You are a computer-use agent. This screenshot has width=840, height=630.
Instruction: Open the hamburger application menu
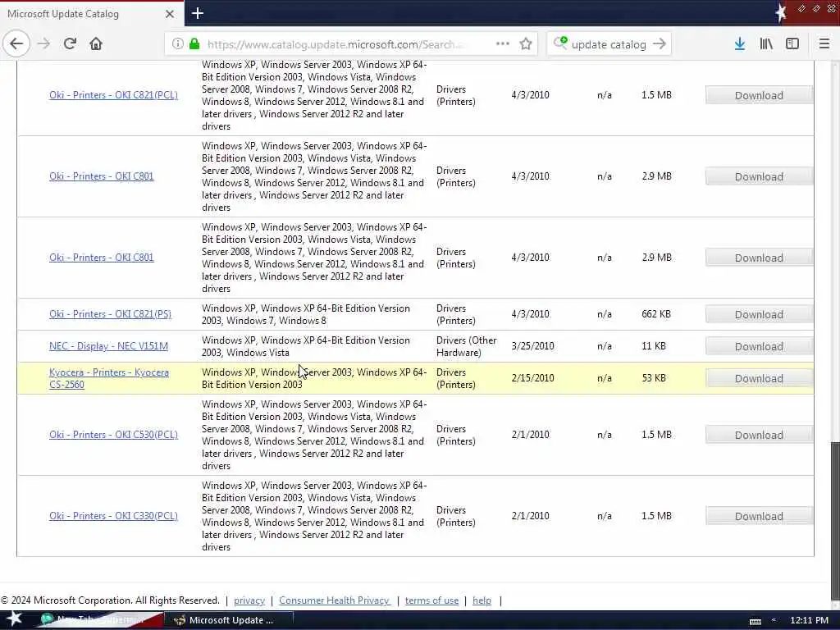pos(824,44)
